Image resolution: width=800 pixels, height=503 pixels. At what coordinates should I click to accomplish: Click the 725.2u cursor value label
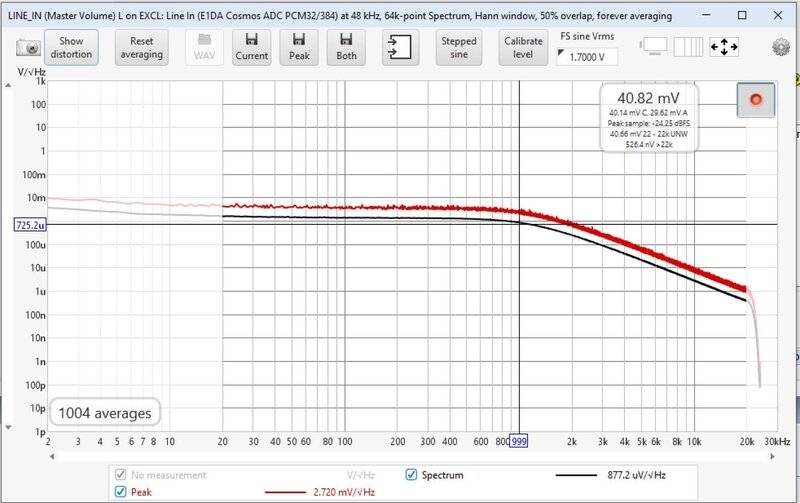click(x=30, y=225)
